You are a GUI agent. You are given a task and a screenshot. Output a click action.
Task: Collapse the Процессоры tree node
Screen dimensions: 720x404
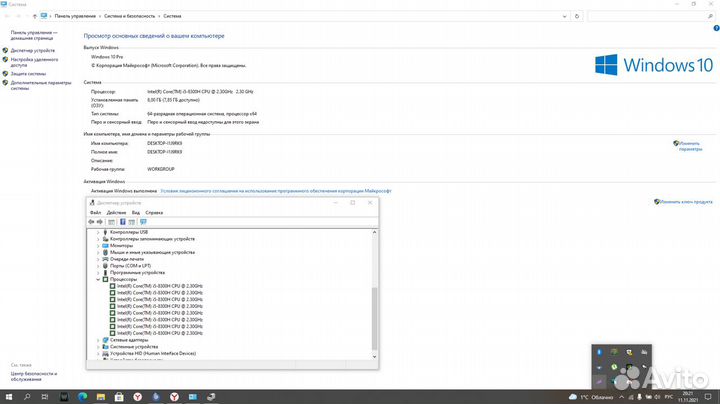click(98, 279)
